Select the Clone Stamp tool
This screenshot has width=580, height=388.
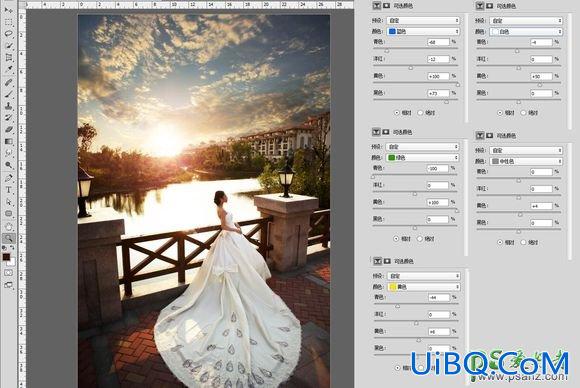[8, 106]
